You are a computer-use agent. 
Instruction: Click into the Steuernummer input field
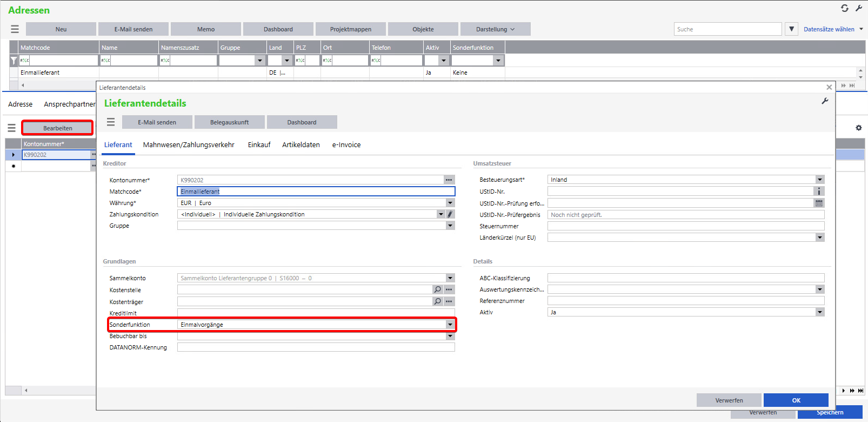click(685, 226)
